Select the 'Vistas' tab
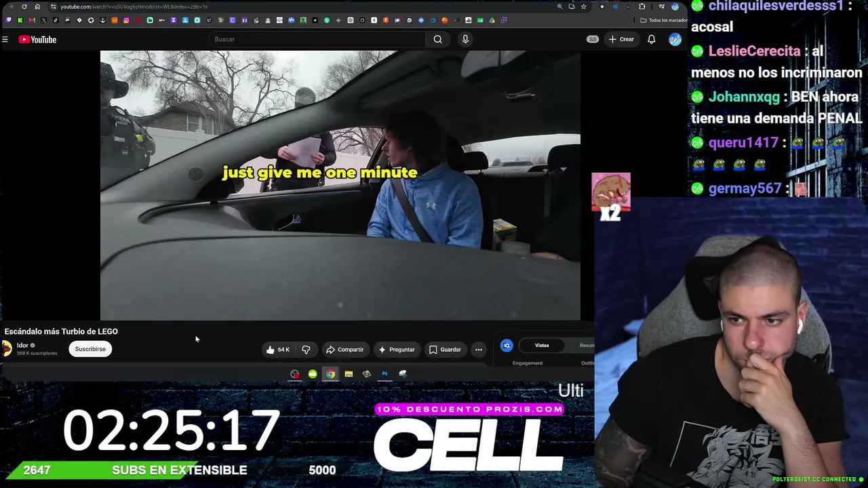 542,346
